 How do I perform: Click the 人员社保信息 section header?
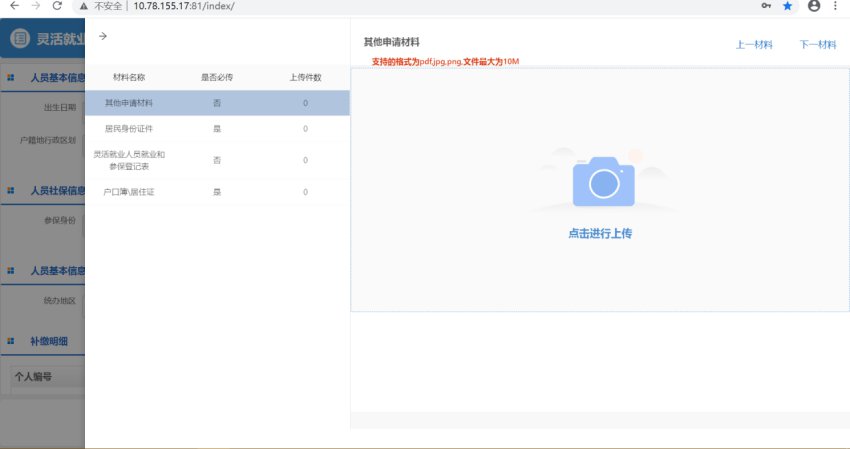coord(55,190)
